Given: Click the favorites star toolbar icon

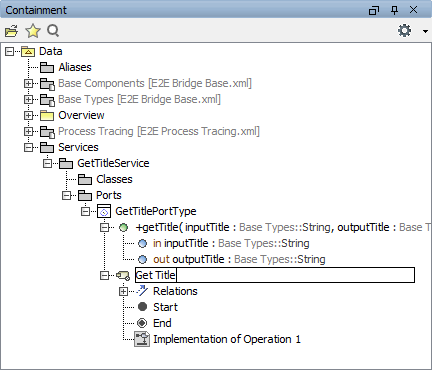Looking at the screenshot, I should click(x=33, y=31).
